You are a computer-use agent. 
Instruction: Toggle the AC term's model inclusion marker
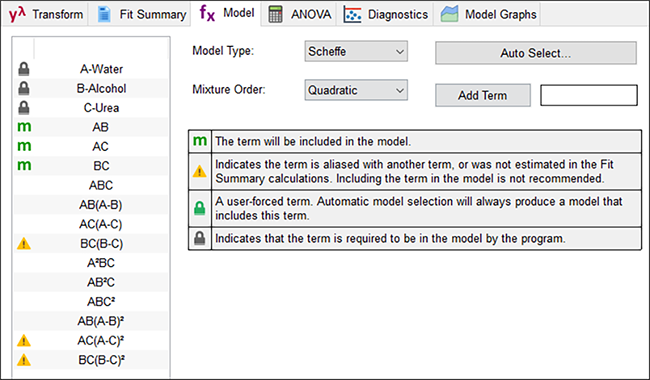[x=24, y=146]
